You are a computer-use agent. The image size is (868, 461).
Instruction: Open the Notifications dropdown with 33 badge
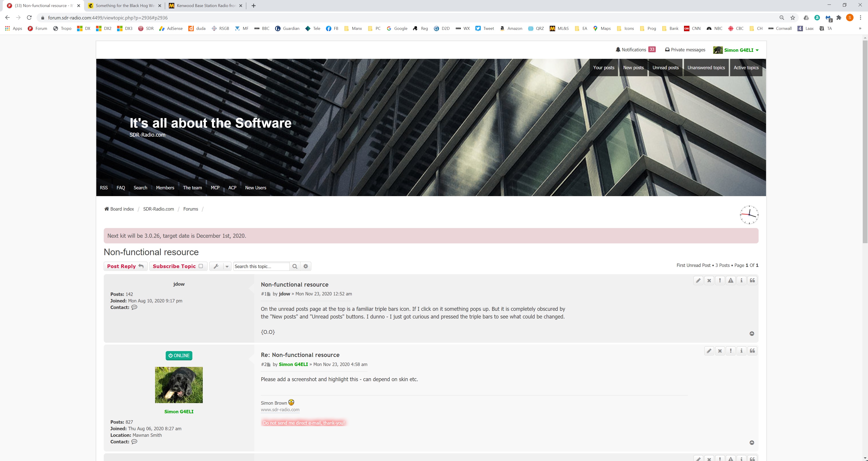pyautogui.click(x=635, y=50)
